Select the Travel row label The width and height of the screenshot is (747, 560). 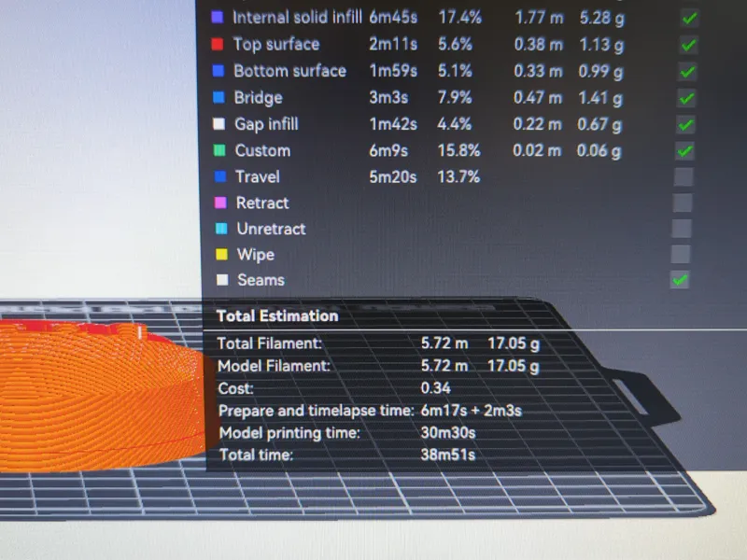pyautogui.click(x=258, y=177)
